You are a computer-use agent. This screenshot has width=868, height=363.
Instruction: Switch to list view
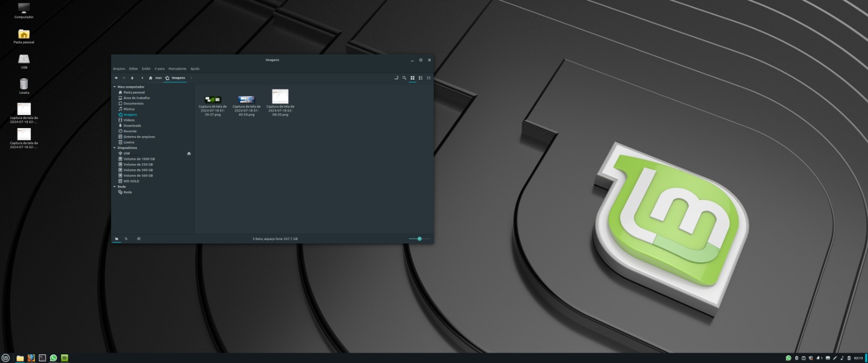(x=420, y=78)
